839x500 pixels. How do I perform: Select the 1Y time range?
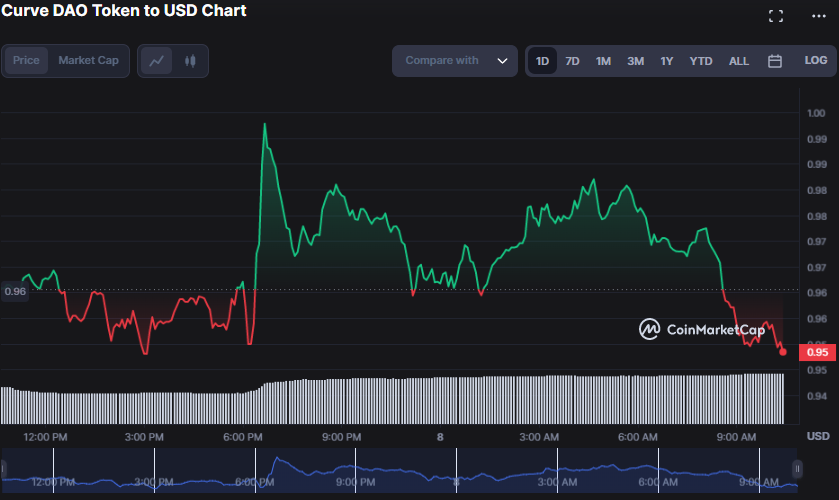(667, 61)
